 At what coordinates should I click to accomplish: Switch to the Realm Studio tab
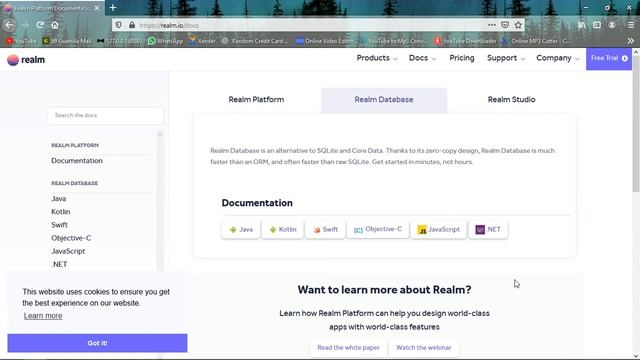coord(511,100)
